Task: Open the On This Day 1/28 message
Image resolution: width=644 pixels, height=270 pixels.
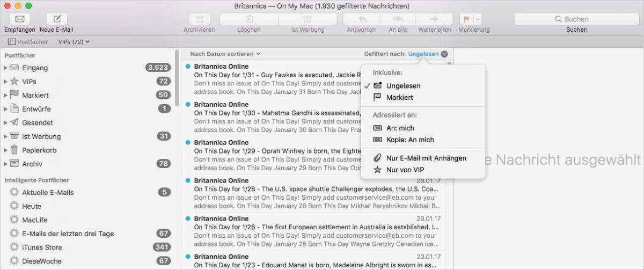Action: [317, 193]
